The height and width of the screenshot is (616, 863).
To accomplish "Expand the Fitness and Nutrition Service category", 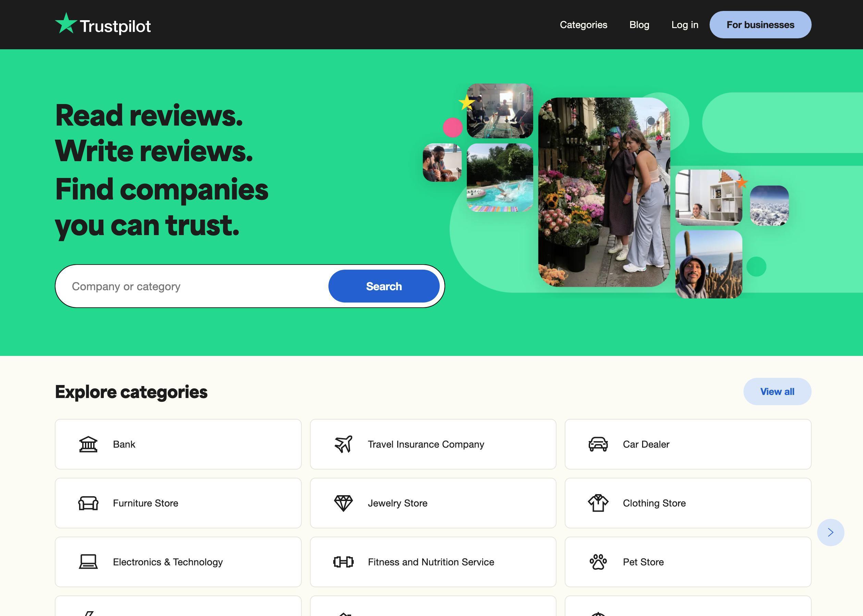I will pyautogui.click(x=432, y=561).
